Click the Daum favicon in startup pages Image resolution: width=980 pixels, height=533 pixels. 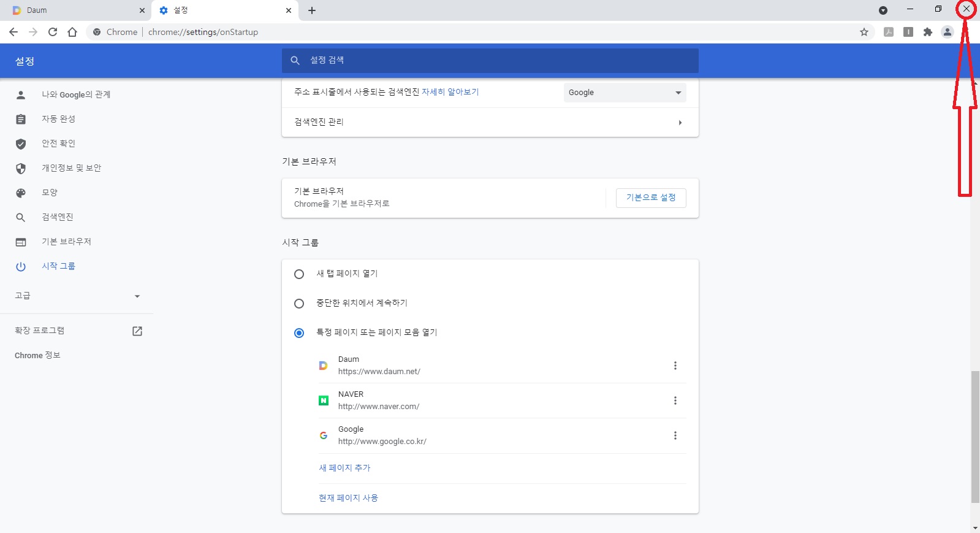pos(324,366)
